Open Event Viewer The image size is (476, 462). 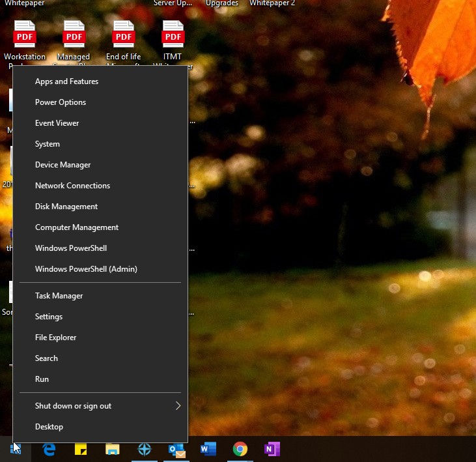(x=100, y=123)
